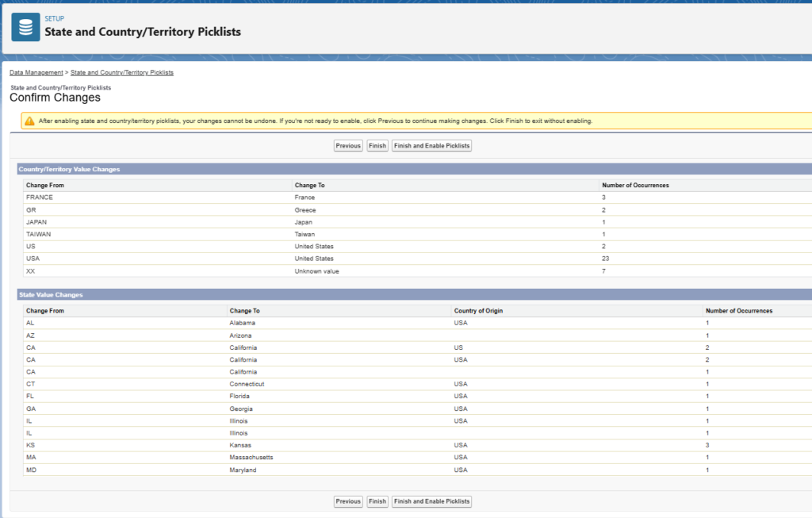Click the Greece change-to cell

[305, 209]
